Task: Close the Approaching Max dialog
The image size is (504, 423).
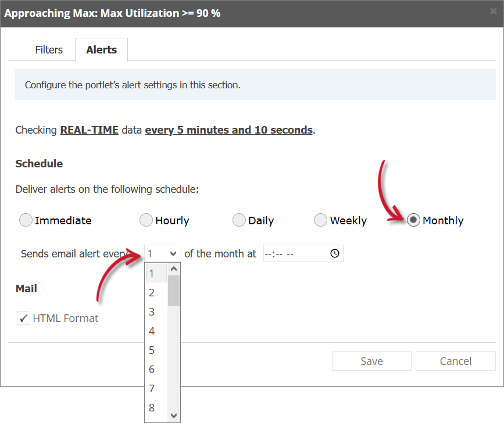Action: tap(495, 12)
